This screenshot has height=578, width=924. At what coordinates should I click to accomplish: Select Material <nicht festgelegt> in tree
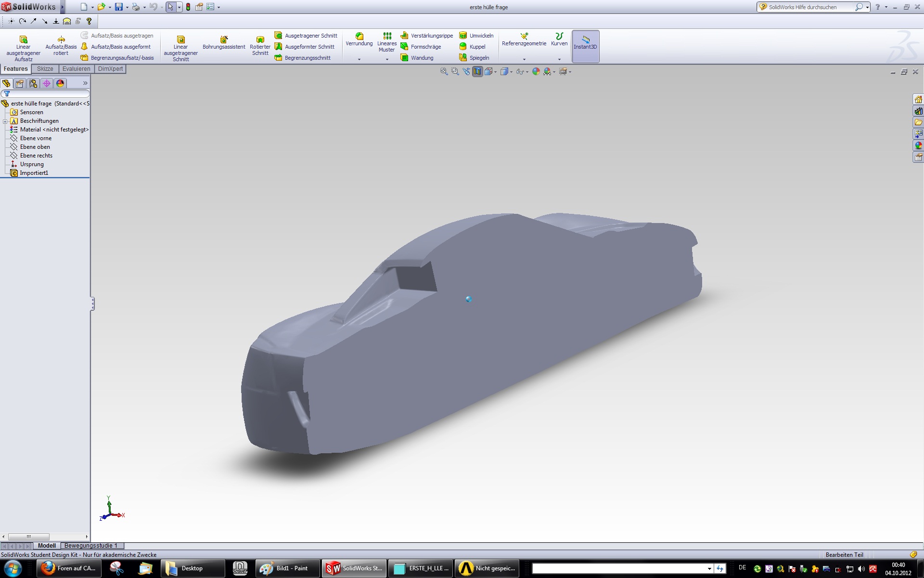coord(49,130)
